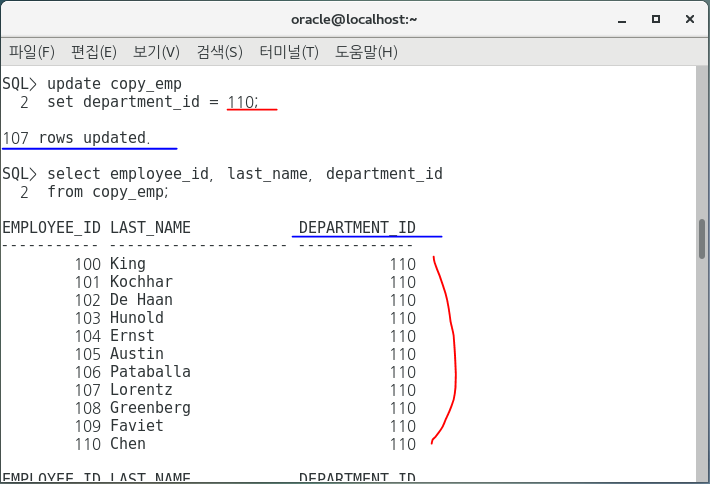Click the last name Pataballa
Viewport: 710px width, 484px height.
click(150, 372)
